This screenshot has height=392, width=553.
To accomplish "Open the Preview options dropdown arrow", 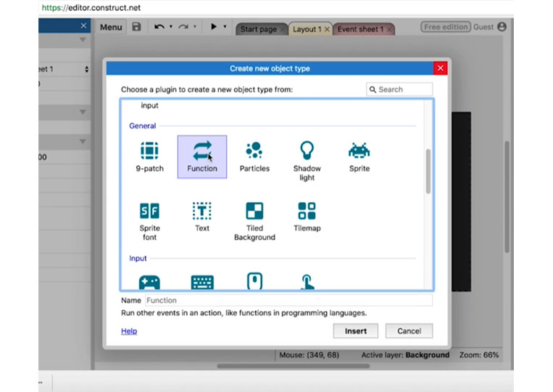I will tap(225, 27).
